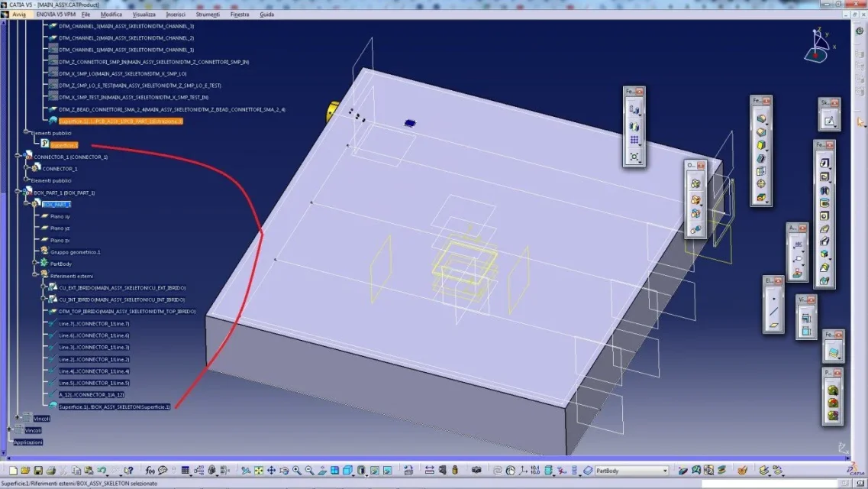The width and height of the screenshot is (868, 489).
Task: Collapse the Riferimenti esterni tree node
Action: [x=35, y=276]
